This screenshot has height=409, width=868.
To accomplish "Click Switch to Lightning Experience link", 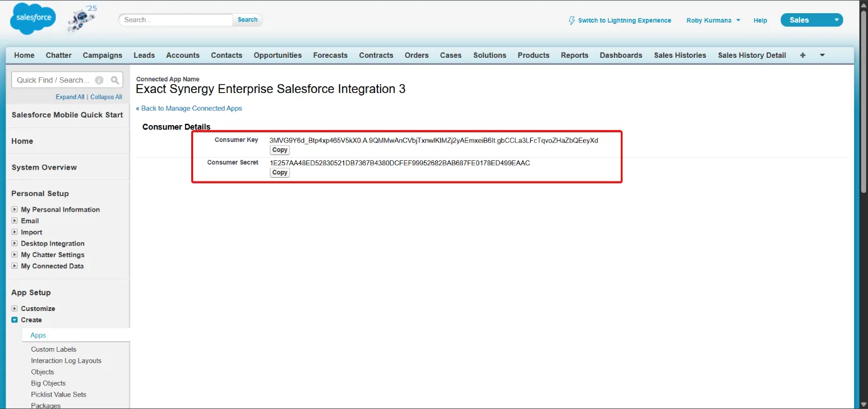I will [x=620, y=20].
